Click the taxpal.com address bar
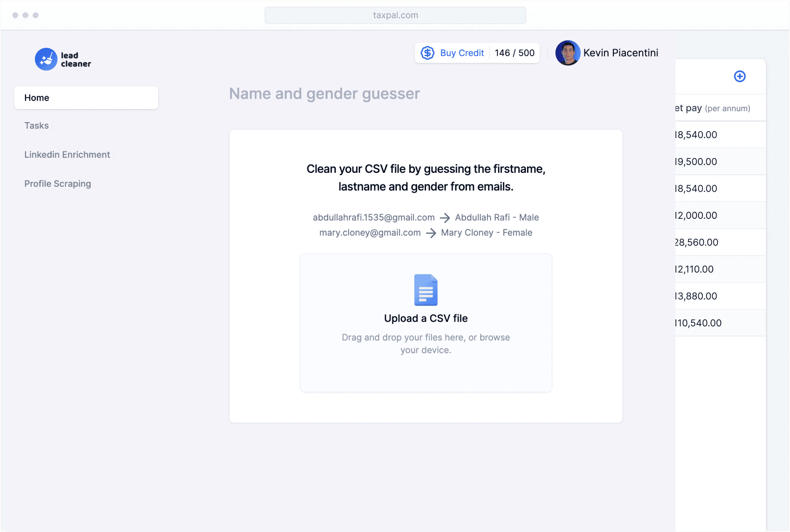This screenshot has width=790, height=532. [395, 15]
